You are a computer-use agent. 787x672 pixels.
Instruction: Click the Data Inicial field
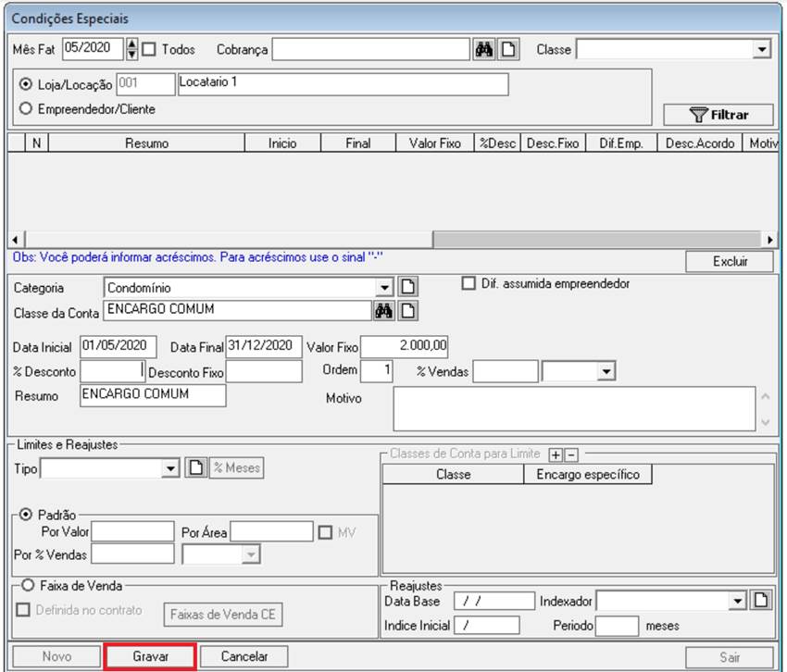pyautogui.click(x=118, y=346)
